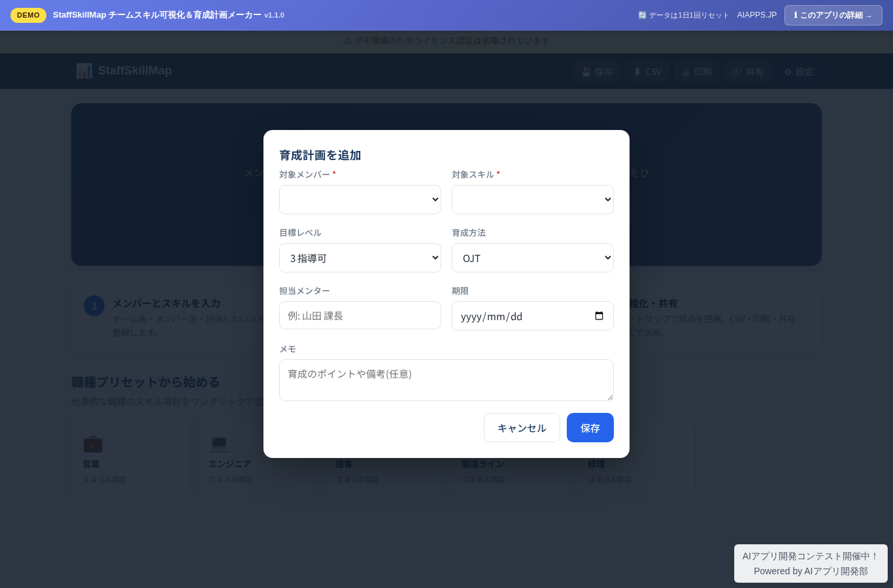
Task: Click the step 1 メンバーとスキルを入力 heading
Action: [167, 303]
